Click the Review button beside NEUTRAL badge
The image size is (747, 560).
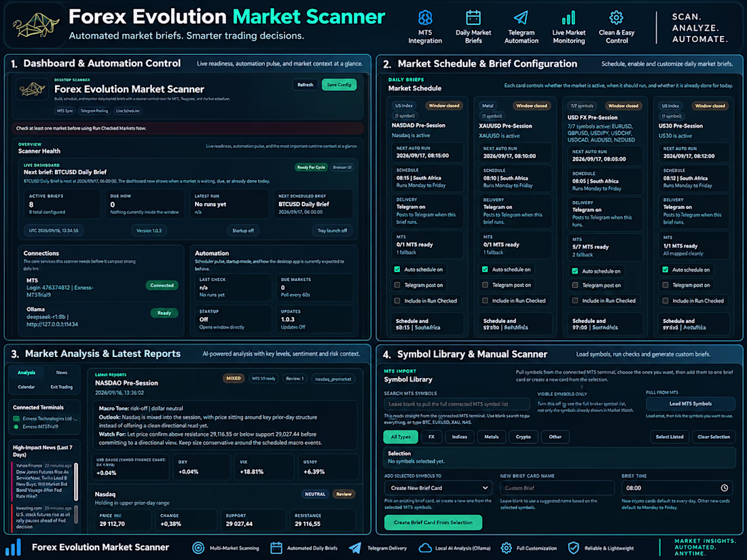(344, 494)
